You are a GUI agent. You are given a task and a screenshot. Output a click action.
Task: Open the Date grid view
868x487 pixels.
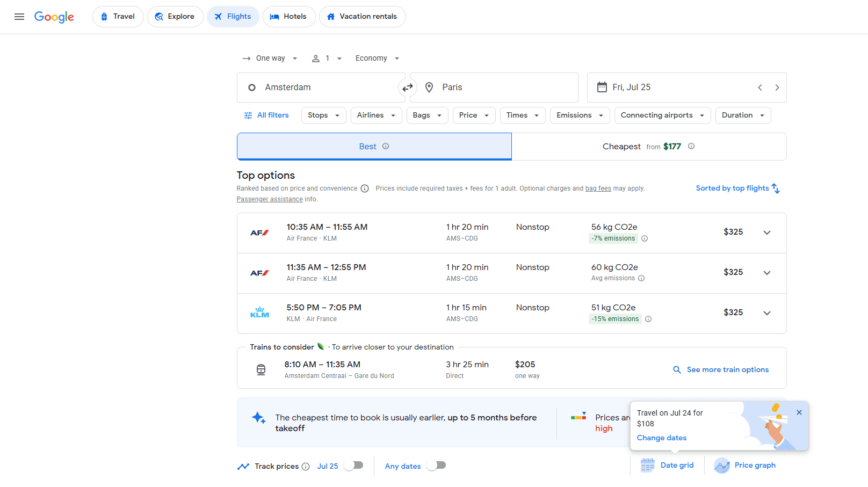668,465
